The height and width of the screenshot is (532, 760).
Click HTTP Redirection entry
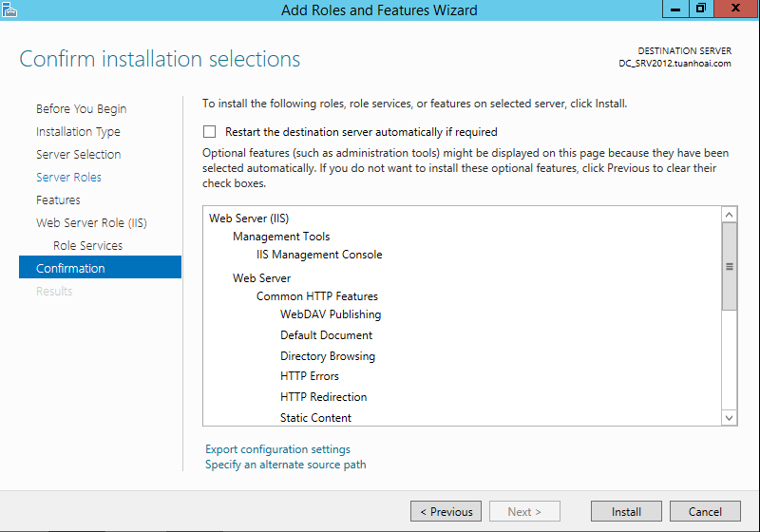click(x=323, y=397)
